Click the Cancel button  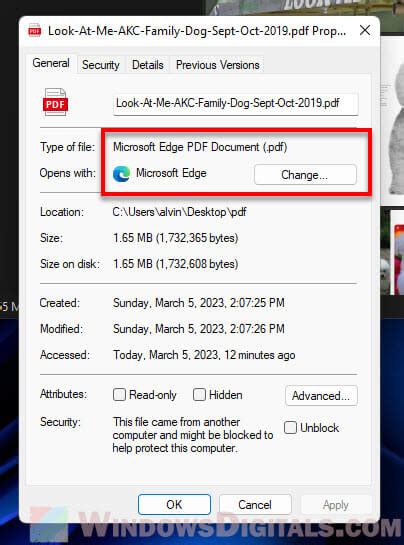[255, 504]
